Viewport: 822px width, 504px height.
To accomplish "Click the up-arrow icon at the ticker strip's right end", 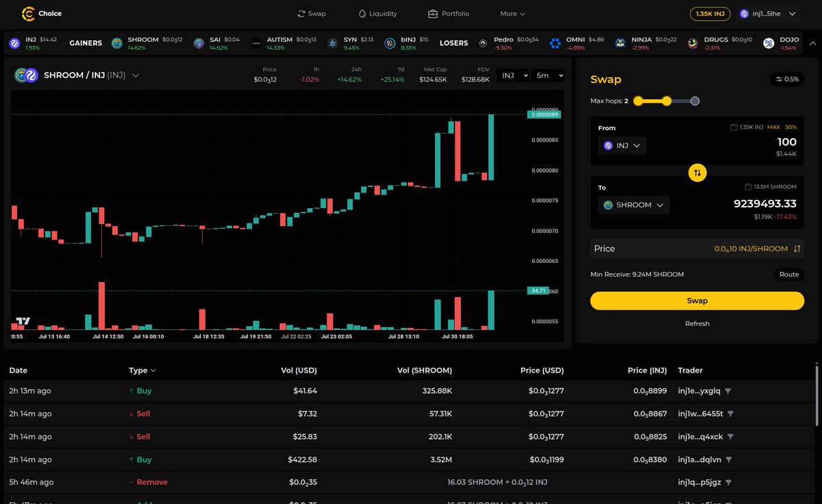I will point(814,42).
